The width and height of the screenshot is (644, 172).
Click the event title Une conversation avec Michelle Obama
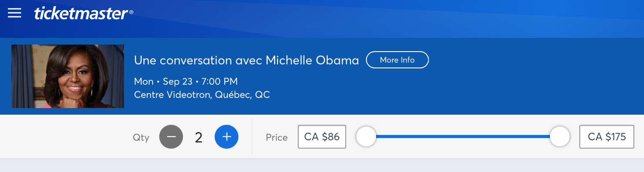pyautogui.click(x=246, y=60)
